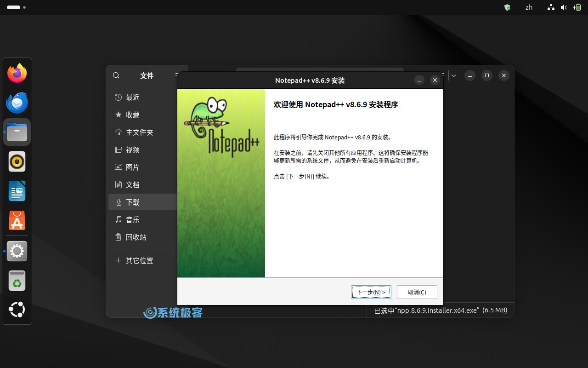The height and width of the screenshot is (368, 588).
Task: Click 下一步(N) > in the installer
Action: [x=371, y=292]
